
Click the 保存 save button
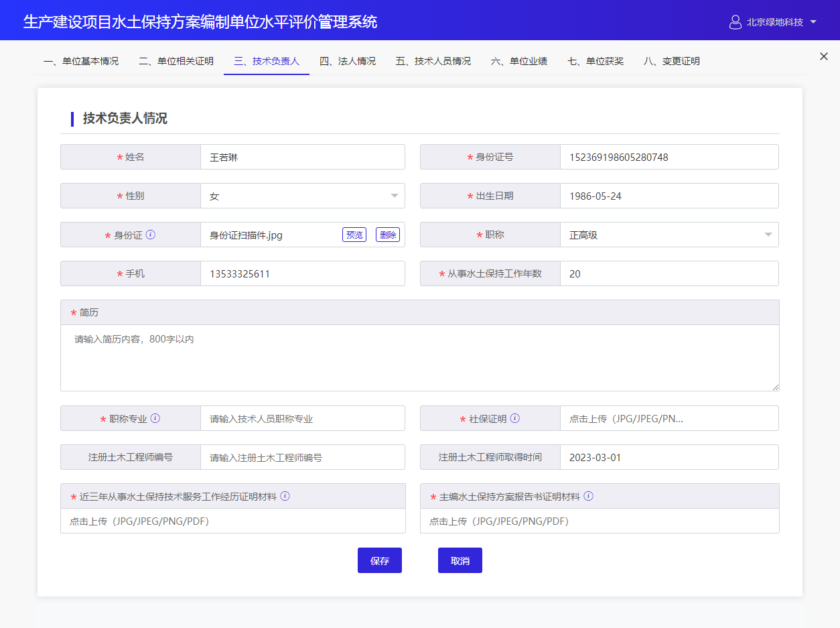tap(379, 560)
